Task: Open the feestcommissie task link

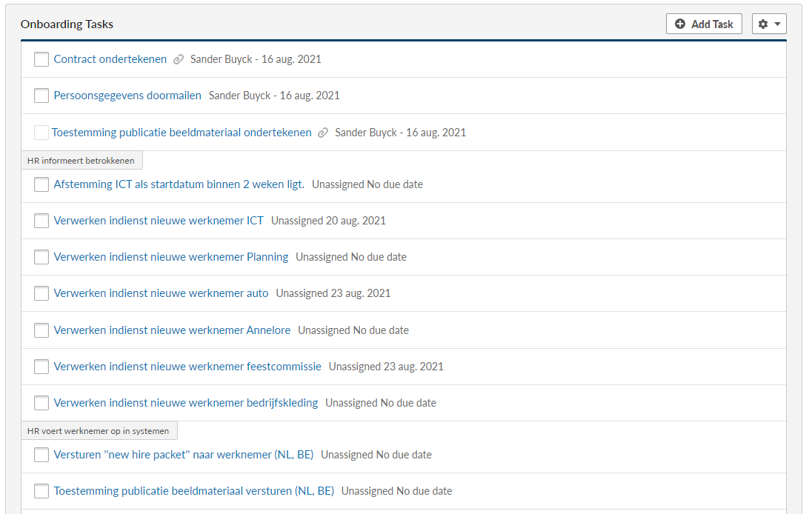Action: click(x=187, y=367)
